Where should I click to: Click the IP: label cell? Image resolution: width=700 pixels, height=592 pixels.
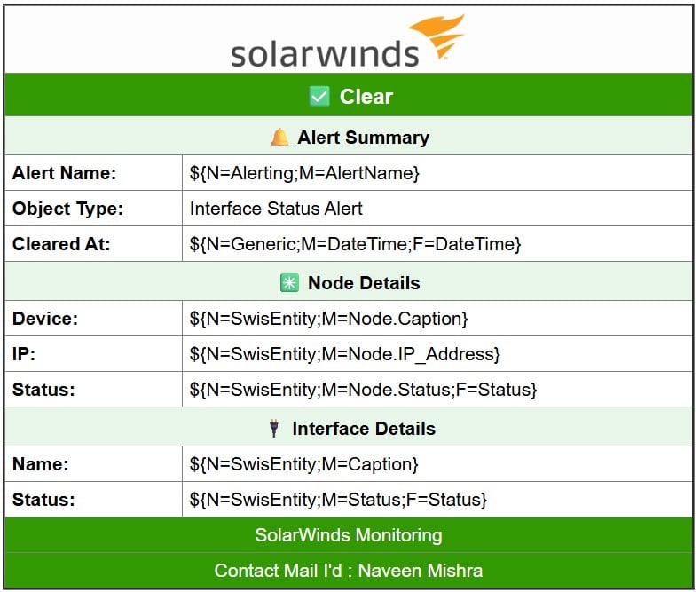[x=93, y=353]
